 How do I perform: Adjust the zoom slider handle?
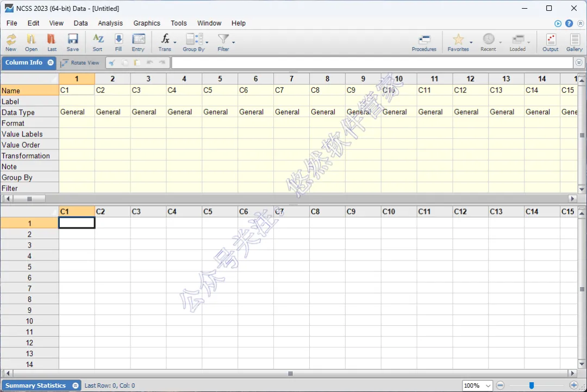pos(531,385)
